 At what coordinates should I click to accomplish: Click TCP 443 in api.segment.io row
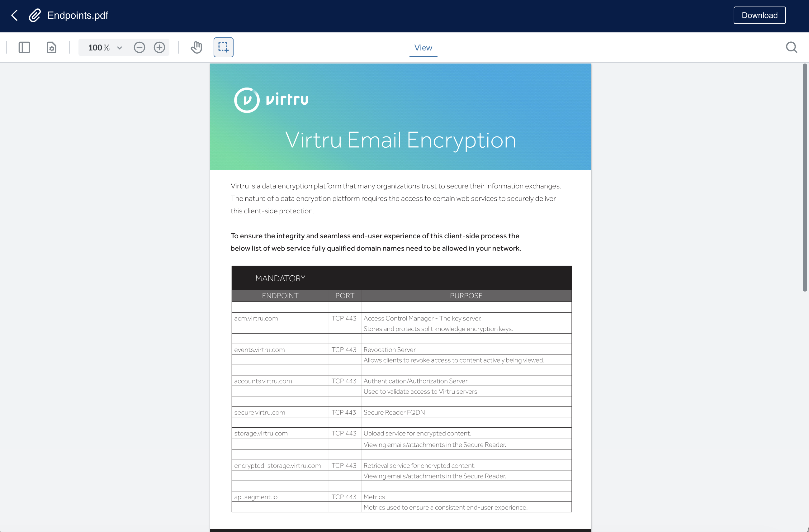tap(344, 497)
